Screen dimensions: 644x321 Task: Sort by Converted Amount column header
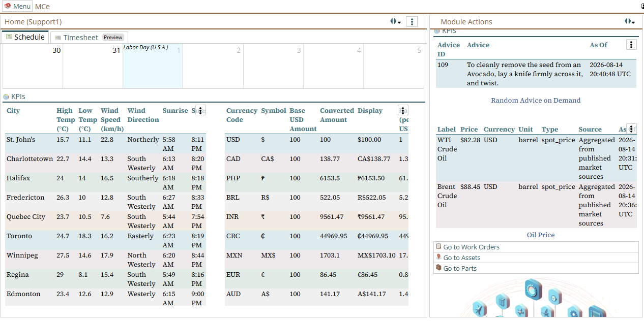pyautogui.click(x=337, y=115)
